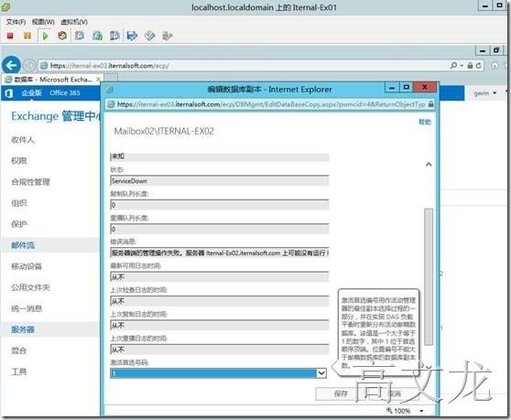Screen dimensions: 511x420
Task: Click the Office logo icon
Action: pos(9,93)
